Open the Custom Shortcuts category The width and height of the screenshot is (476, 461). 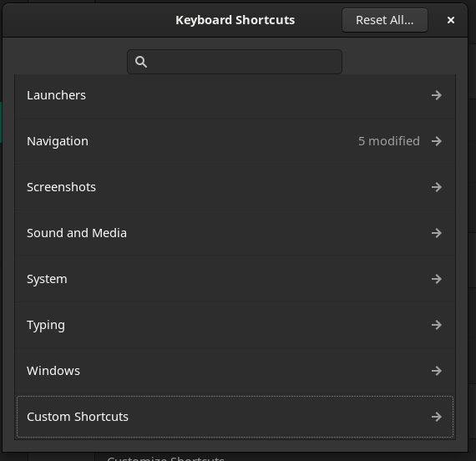coord(235,417)
